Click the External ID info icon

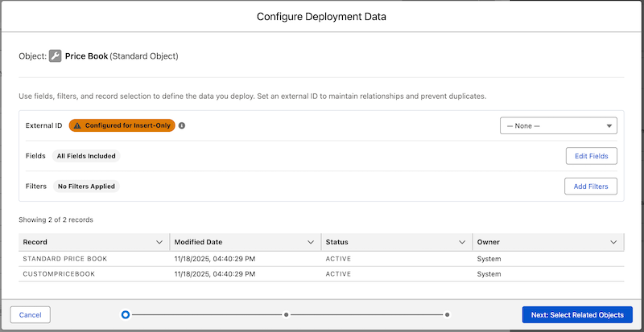182,125
